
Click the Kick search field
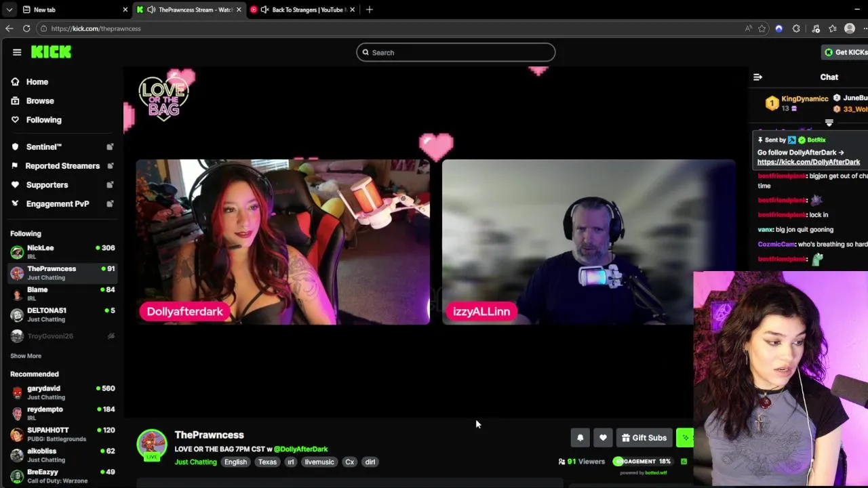[x=456, y=52]
